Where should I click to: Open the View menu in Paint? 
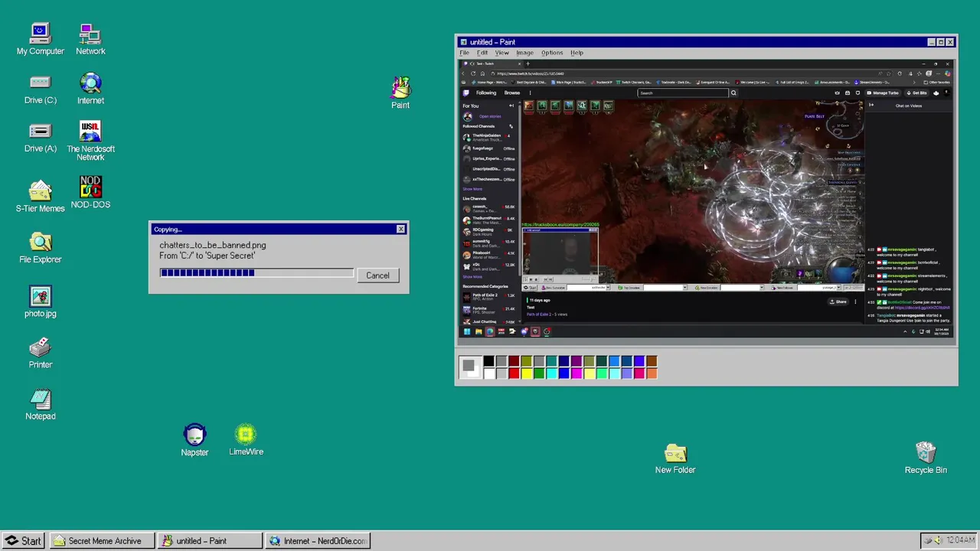coord(501,53)
